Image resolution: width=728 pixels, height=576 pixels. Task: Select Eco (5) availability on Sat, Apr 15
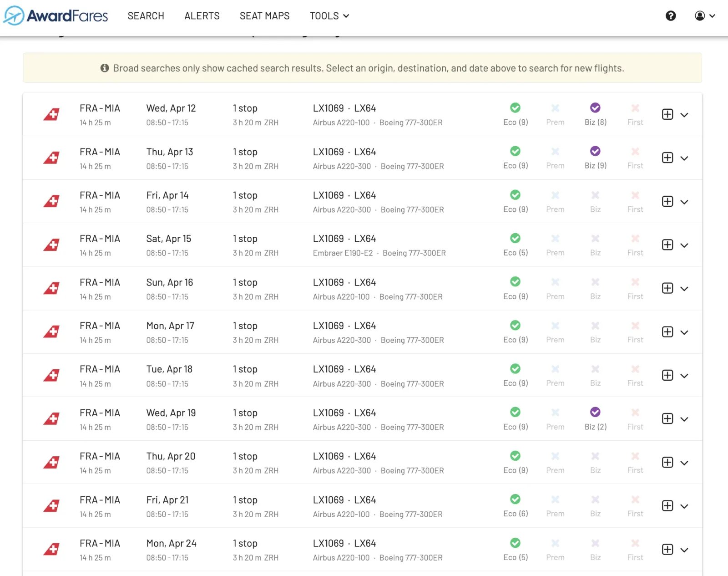point(516,245)
